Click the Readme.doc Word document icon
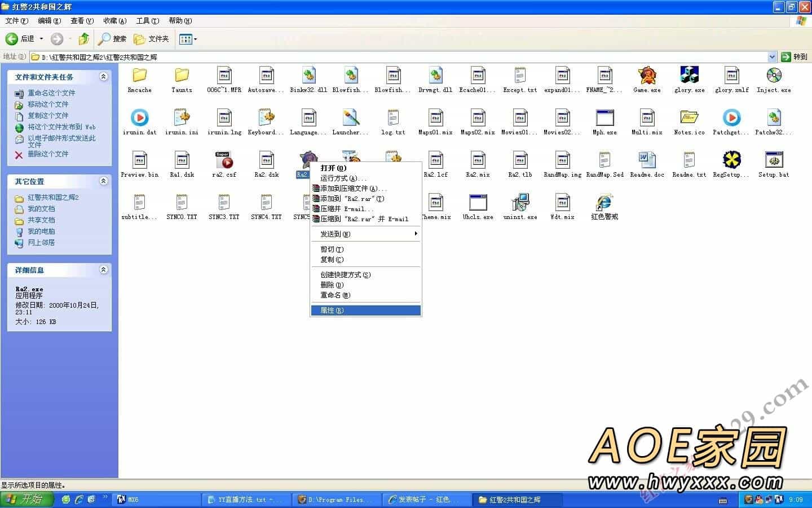 tap(647, 161)
